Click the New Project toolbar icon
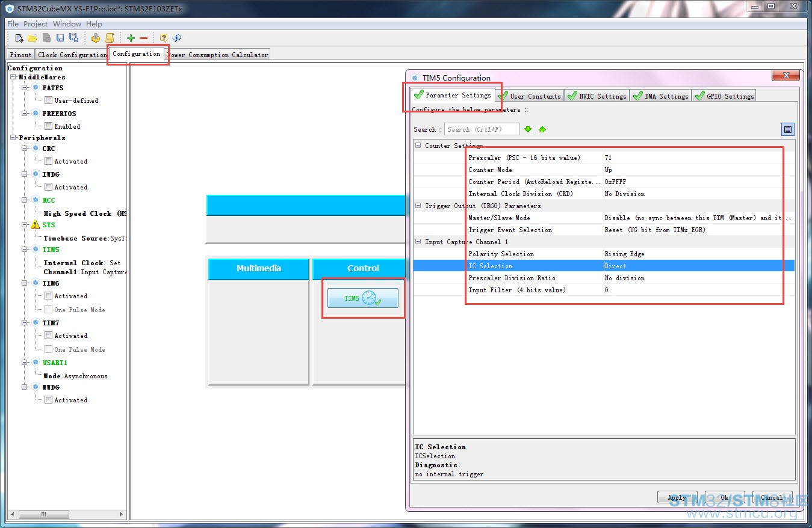The width and height of the screenshot is (812, 528). click(19, 38)
